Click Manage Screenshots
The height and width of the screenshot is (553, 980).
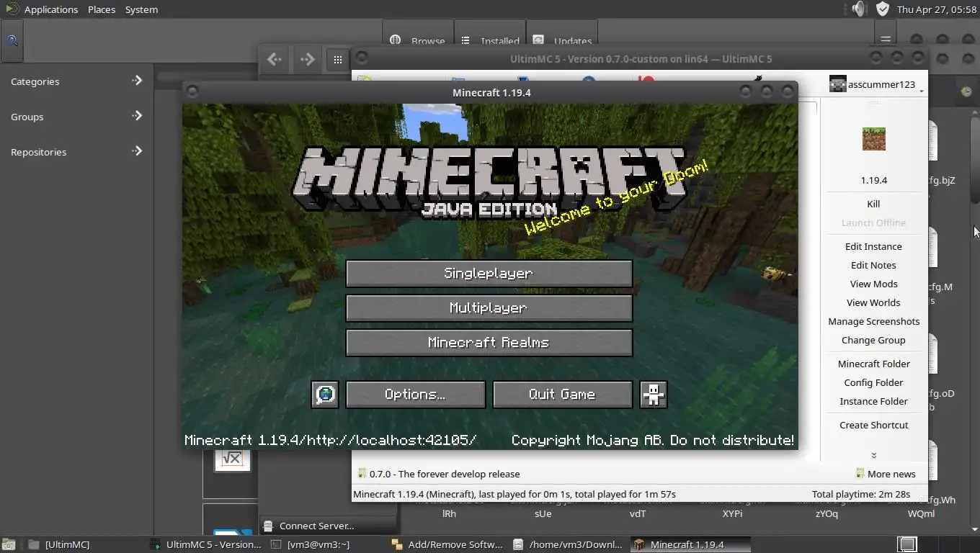coord(873,321)
